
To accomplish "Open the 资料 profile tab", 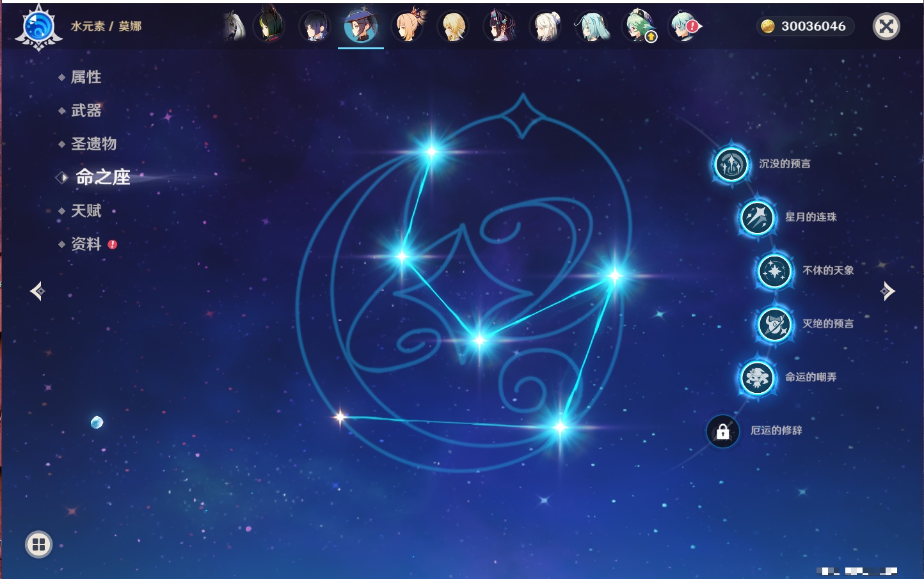I will [x=86, y=244].
